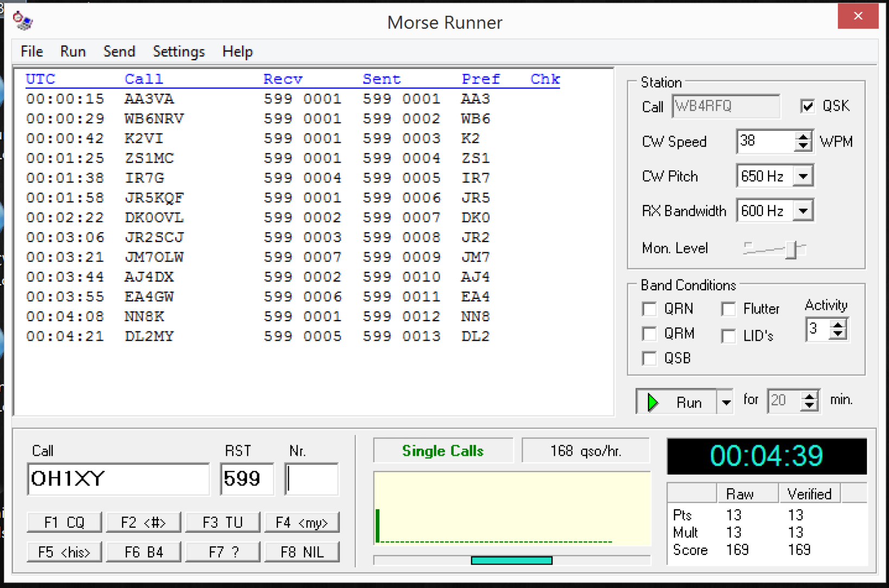The width and height of the screenshot is (889, 588).
Task: Click the F4 <my> button
Action: pos(302,522)
